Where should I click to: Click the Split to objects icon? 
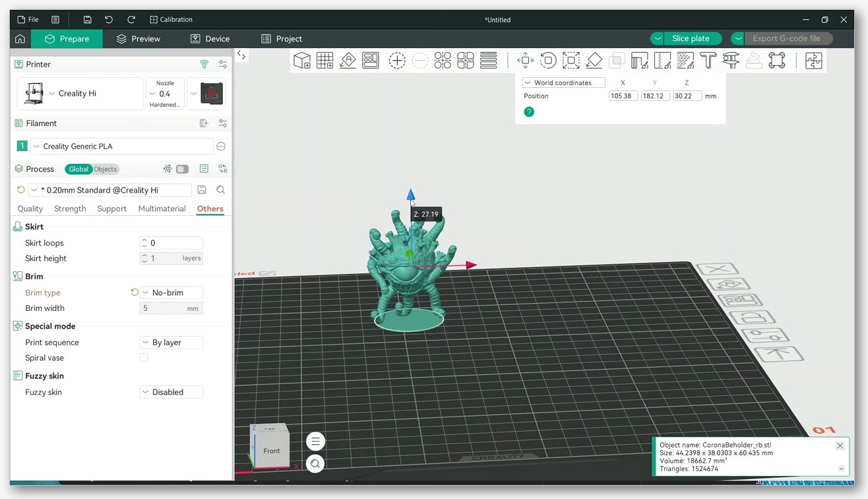tap(443, 61)
